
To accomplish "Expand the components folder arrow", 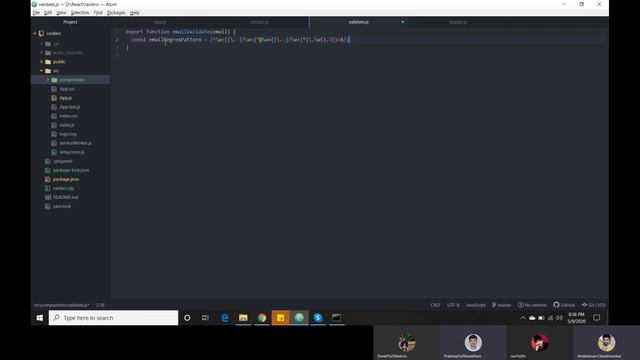I will (x=48, y=80).
